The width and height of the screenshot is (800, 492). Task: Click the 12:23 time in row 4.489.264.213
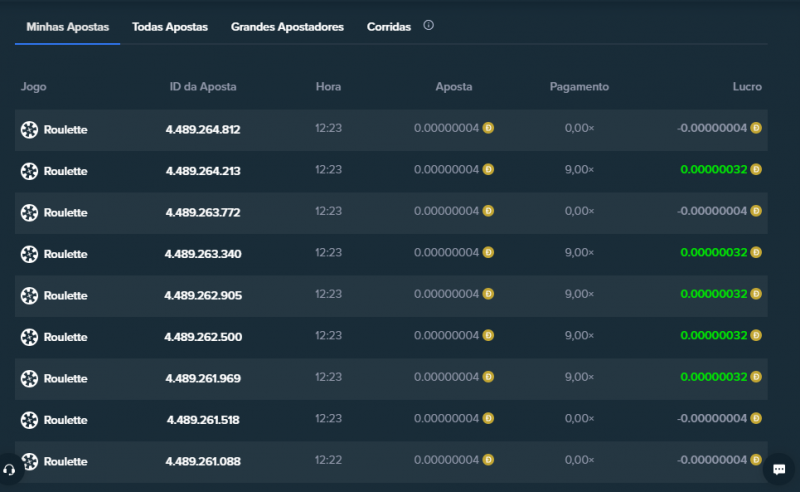pyautogui.click(x=328, y=169)
